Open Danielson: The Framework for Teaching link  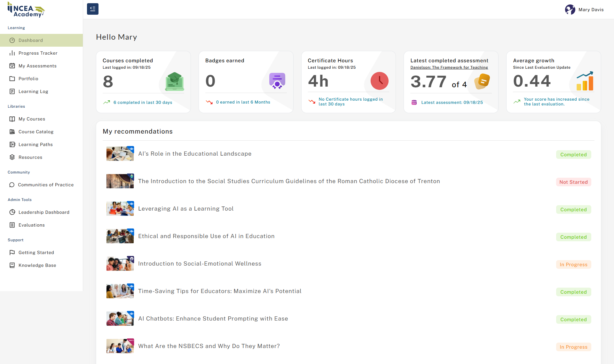coord(449,67)
